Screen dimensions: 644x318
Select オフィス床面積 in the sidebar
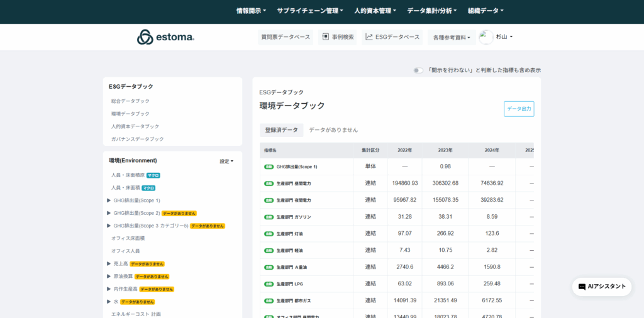[128, 238]
